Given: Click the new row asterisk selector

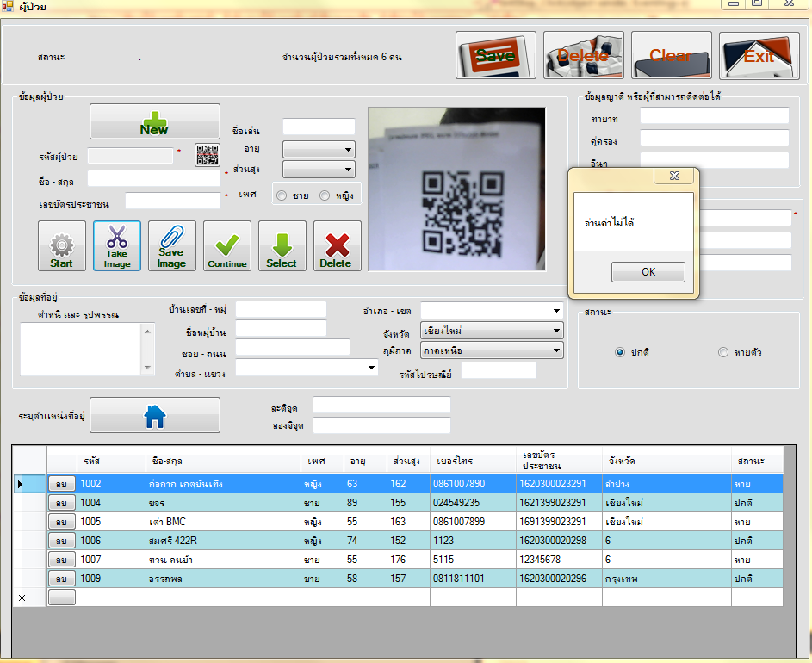Looking at the screenshot, I should [29, 598].
